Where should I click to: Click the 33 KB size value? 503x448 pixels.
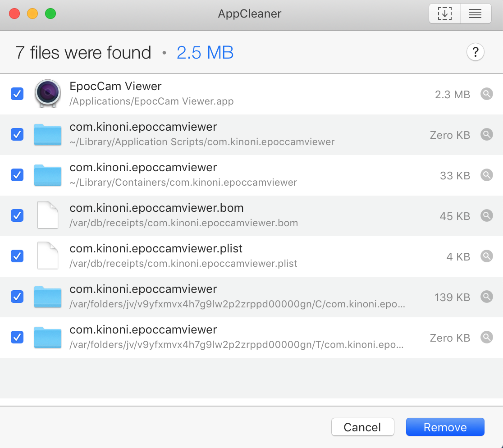coord(455,176)
